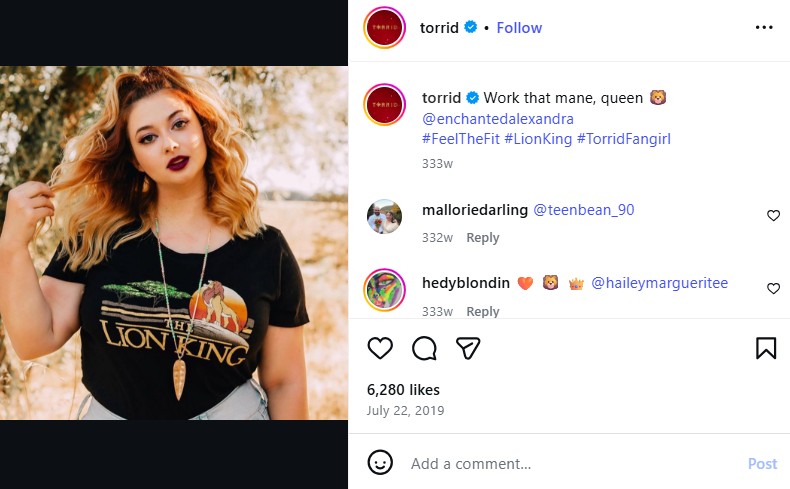Open @enchantedalexandra profile mention
The height and width of the screenshot is (489, 790).
tap(498, 119)
